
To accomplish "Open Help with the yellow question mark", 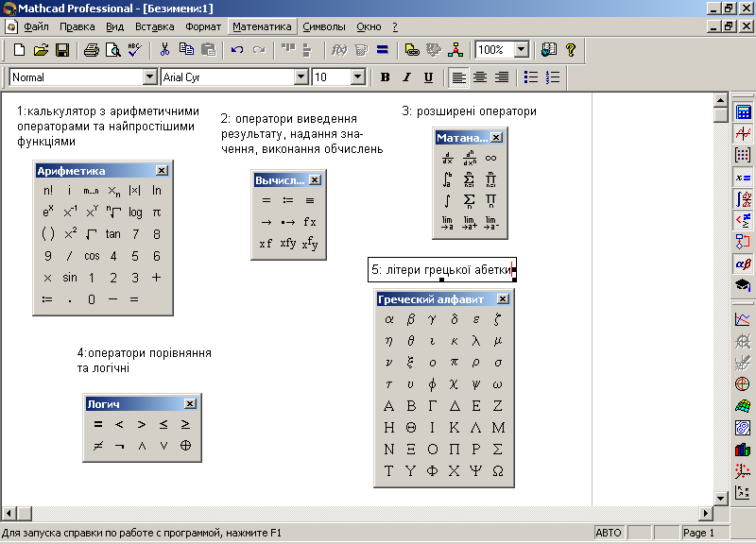I will click(x=571, y=50).
